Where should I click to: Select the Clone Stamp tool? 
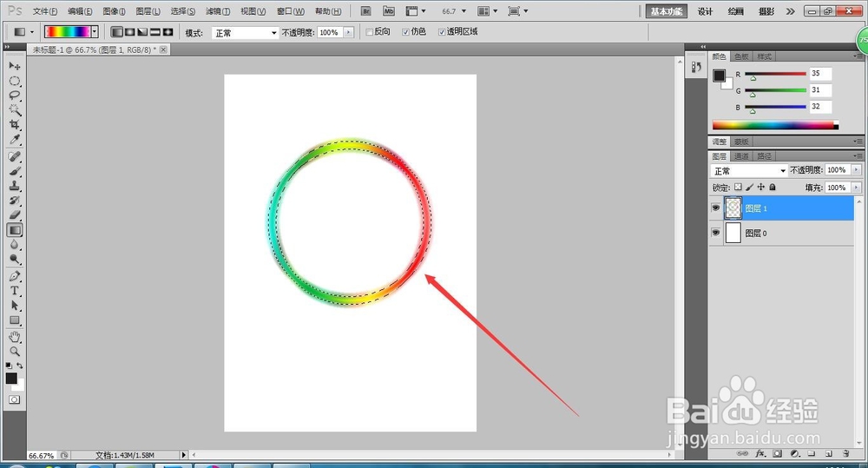tap(15, 186)
